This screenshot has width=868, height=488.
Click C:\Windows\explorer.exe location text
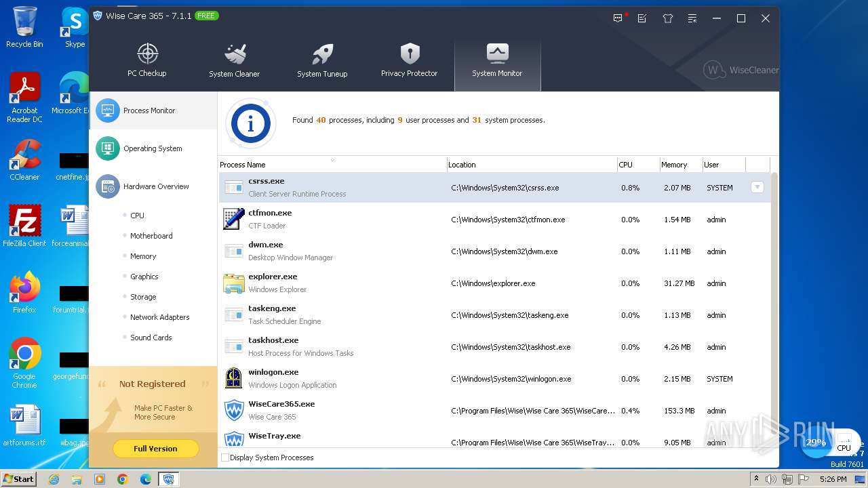[x=493, y=283]
